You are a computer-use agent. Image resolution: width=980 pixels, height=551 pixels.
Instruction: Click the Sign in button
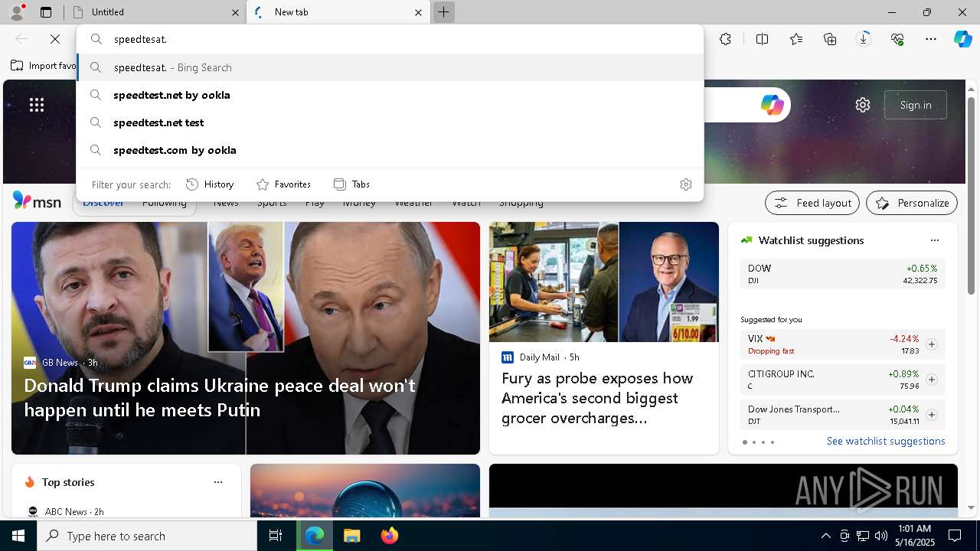[916, 105]
